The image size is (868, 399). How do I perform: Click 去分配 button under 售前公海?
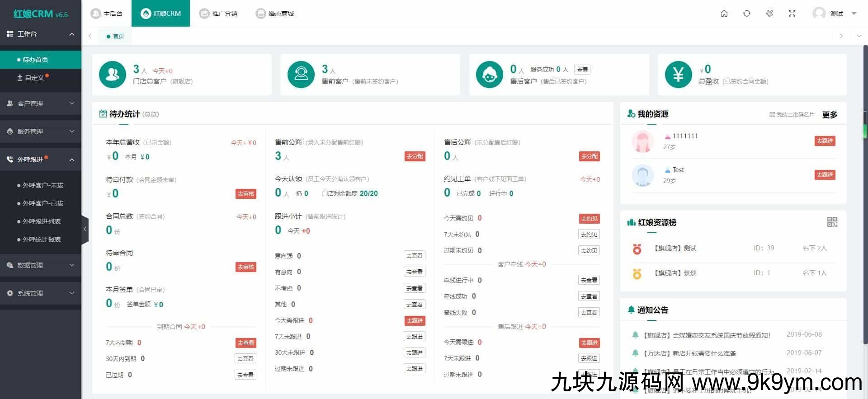(415, 156)
